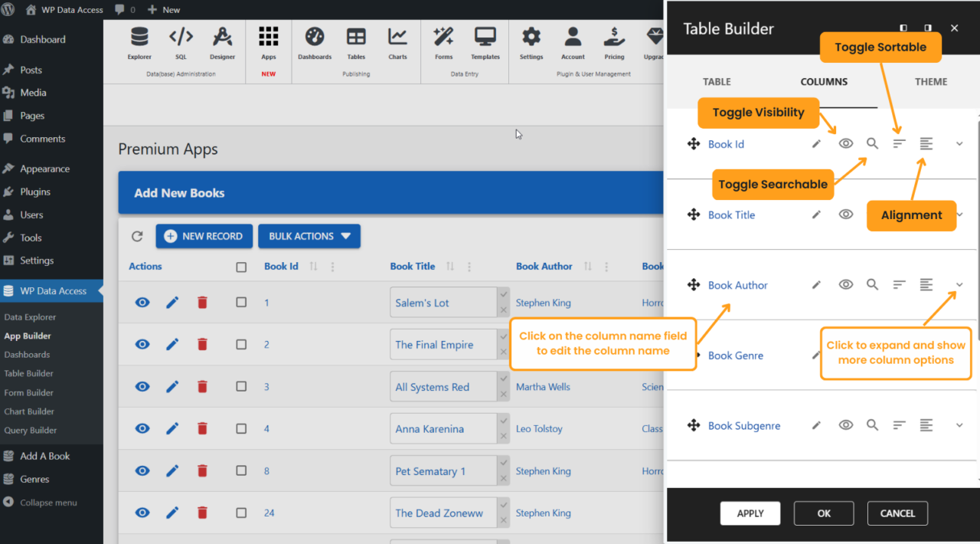Click the Book Title text field for Anna Karenina
This screenshot has height=544, width=980.
point(443,429)
